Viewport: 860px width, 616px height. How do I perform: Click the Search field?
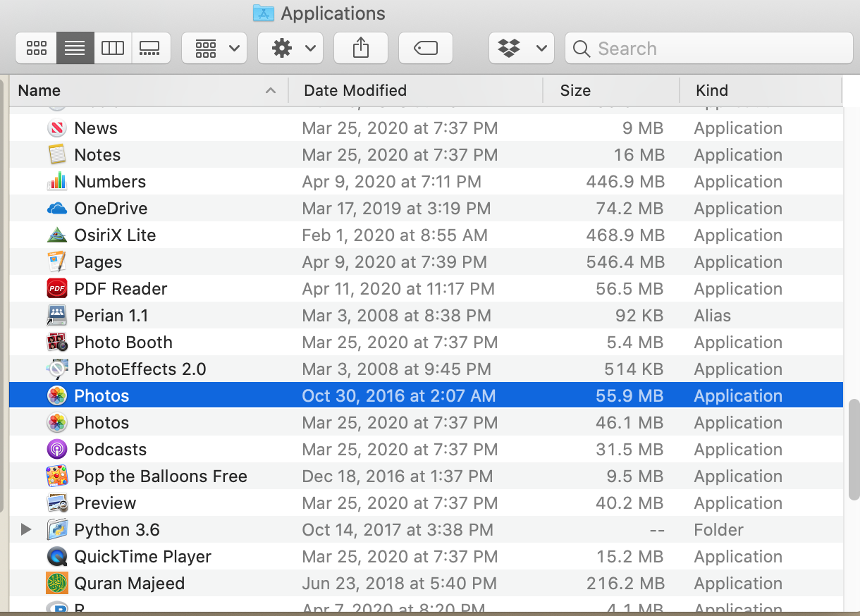pyautogui.click(x=708, y=48)
